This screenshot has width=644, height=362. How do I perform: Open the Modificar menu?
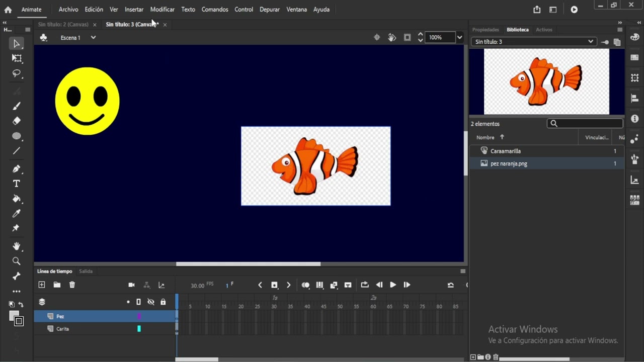[x=162, y=10]
